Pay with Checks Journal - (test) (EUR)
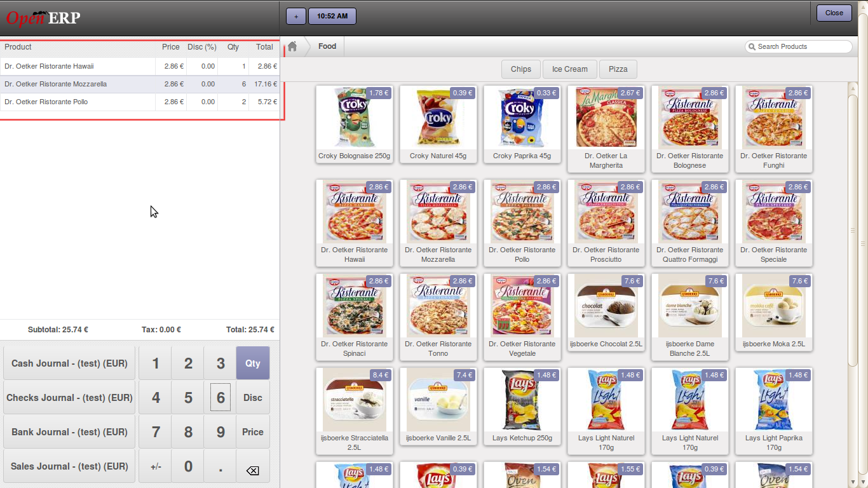Viewport: 868px width, 488px height. click(69, 398)
